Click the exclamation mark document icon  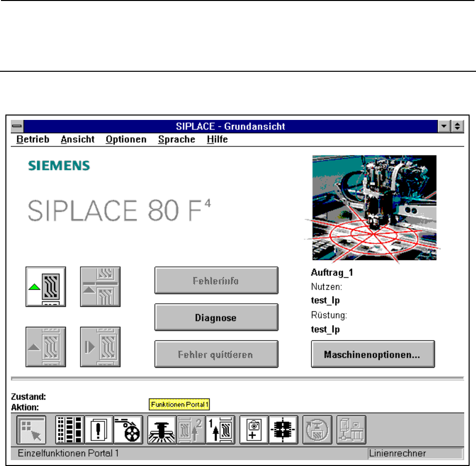point(99,430)
